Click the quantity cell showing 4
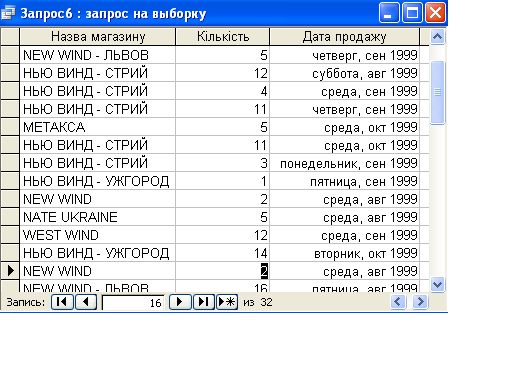 223,91
